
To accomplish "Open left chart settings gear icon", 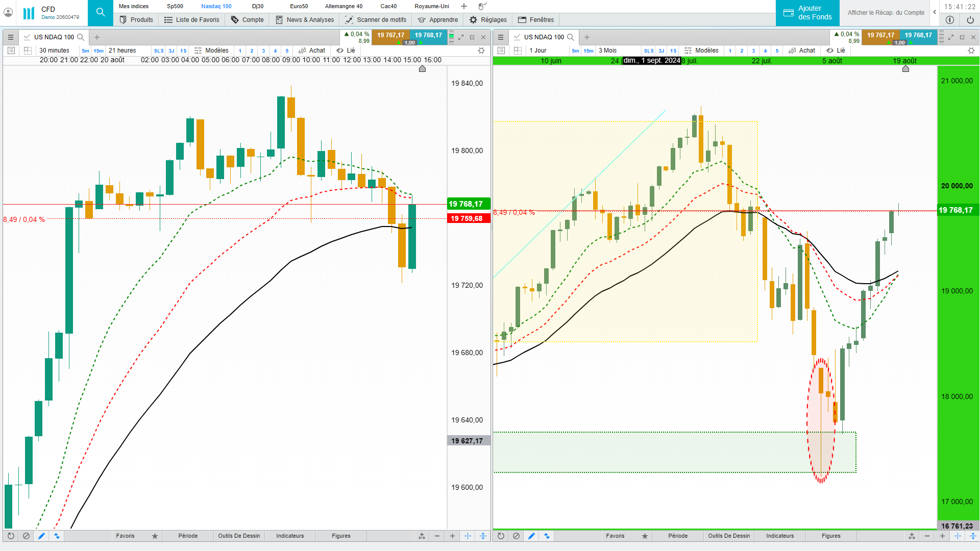I will (x=481, y=51).
